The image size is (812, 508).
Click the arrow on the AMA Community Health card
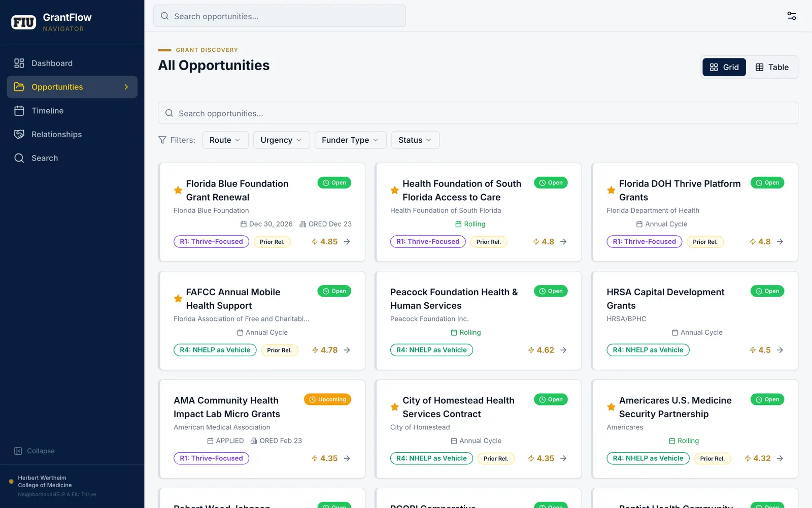(347, 458)
